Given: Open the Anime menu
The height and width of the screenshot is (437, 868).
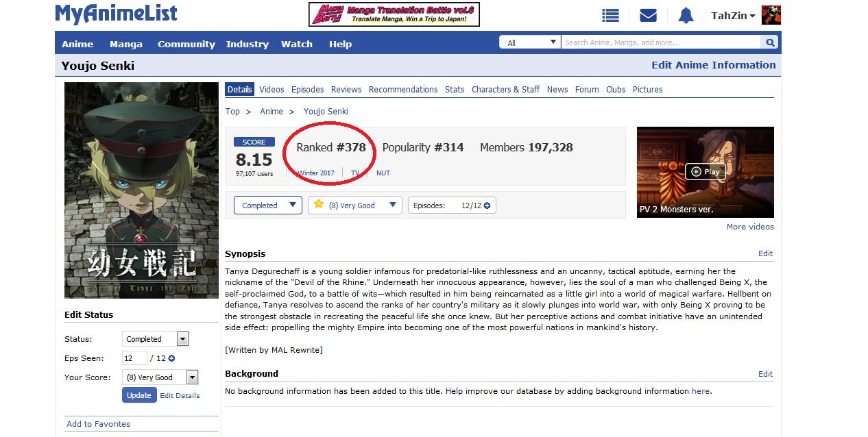Looking at the screenshot, I should [x=77, y=44].
